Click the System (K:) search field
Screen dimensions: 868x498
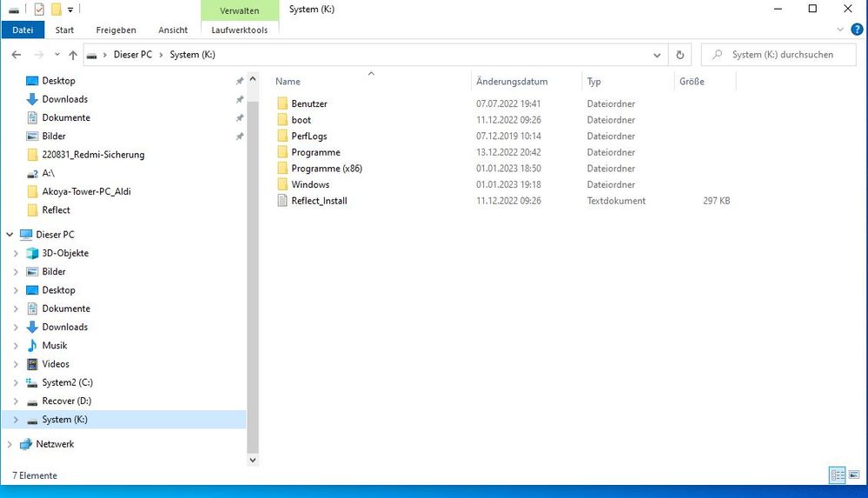[x=782, y=55]
